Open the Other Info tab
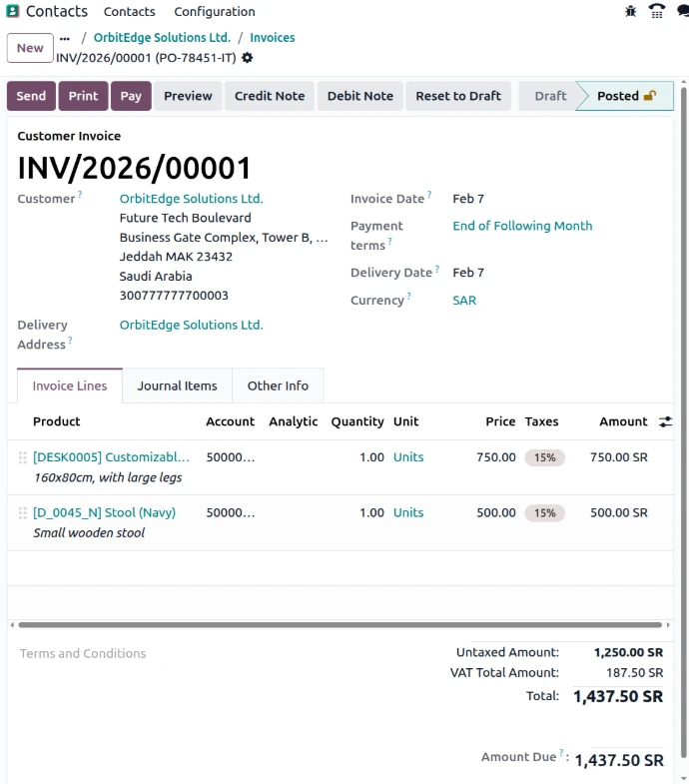The width and height of the screenshot is (689, 784). pos(278,386)
